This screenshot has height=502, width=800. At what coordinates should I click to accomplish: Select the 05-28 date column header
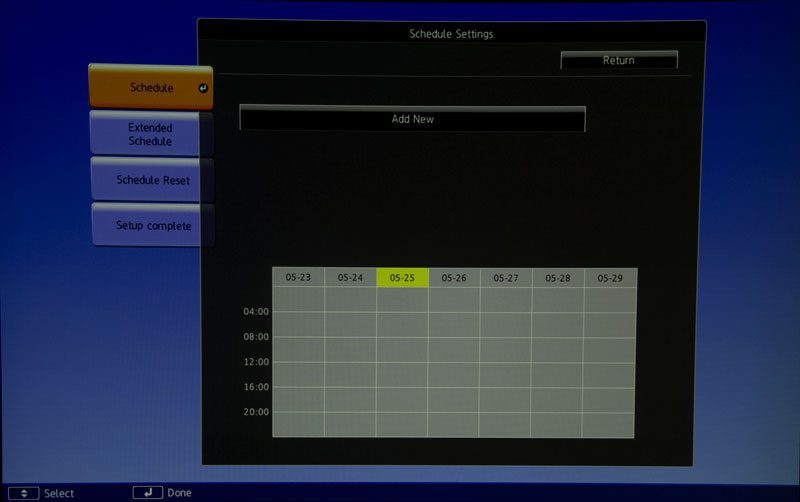pos(558,278)
